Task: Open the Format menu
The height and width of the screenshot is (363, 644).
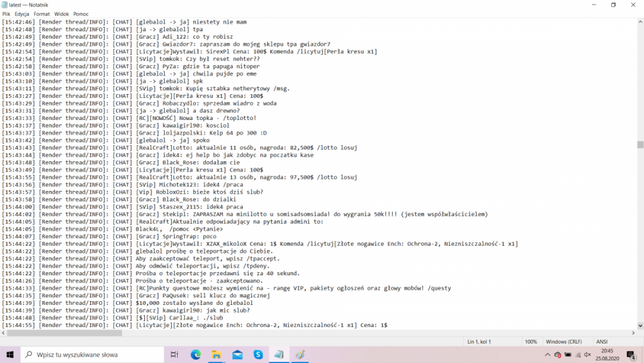Action: (x=42, y=14)
